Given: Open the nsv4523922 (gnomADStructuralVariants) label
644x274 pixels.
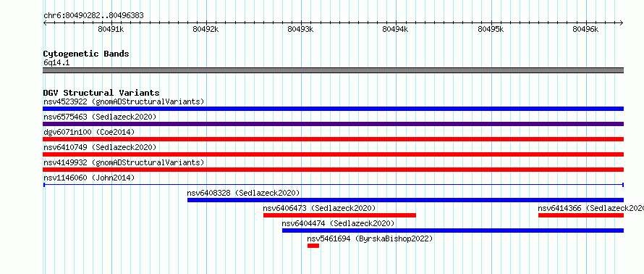Looking at the screenshot, I should [x=124, y=101].
